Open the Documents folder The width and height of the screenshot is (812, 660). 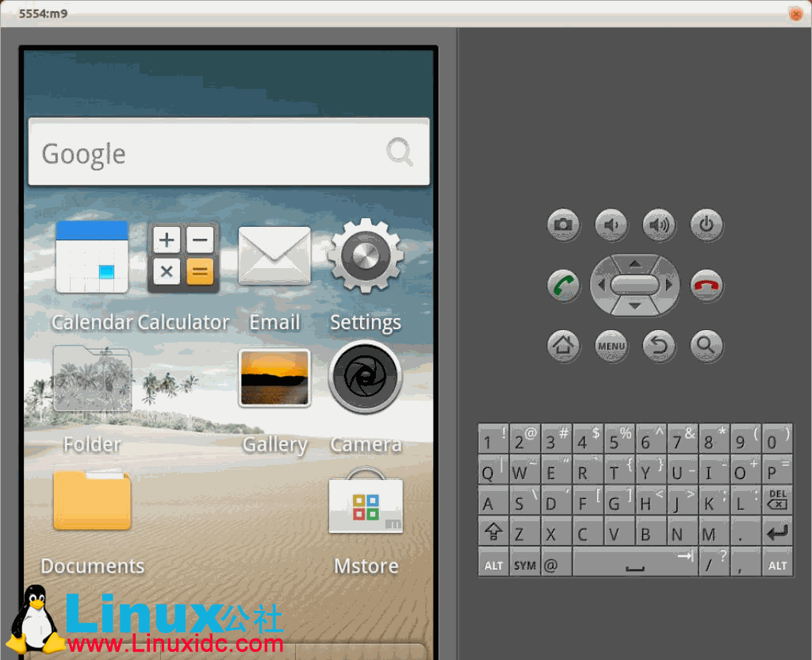[92, 500]
